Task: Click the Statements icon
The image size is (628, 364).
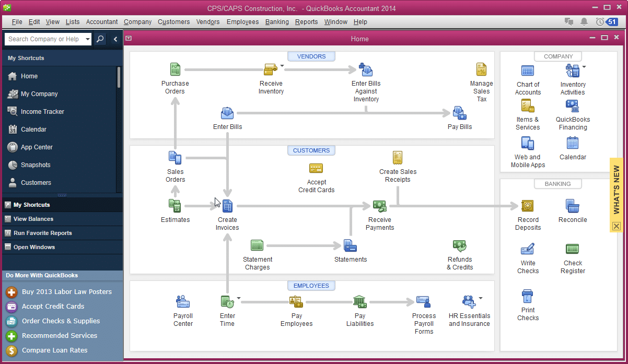Action: (350, 245)
